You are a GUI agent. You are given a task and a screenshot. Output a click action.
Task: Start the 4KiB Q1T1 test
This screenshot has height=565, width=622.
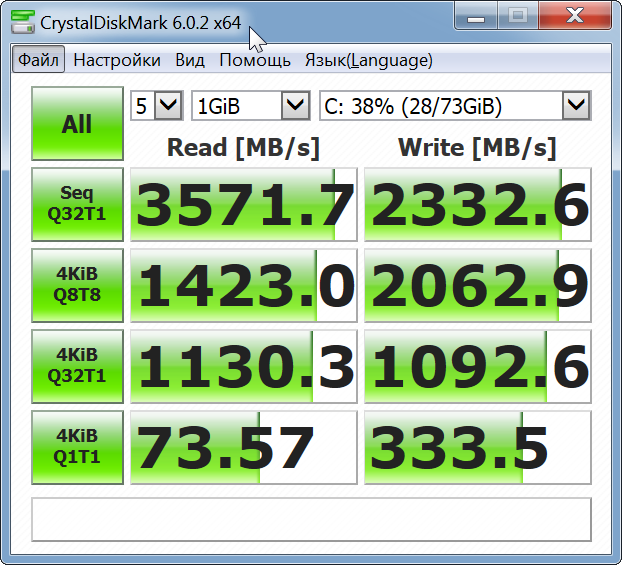coord(77,447)
